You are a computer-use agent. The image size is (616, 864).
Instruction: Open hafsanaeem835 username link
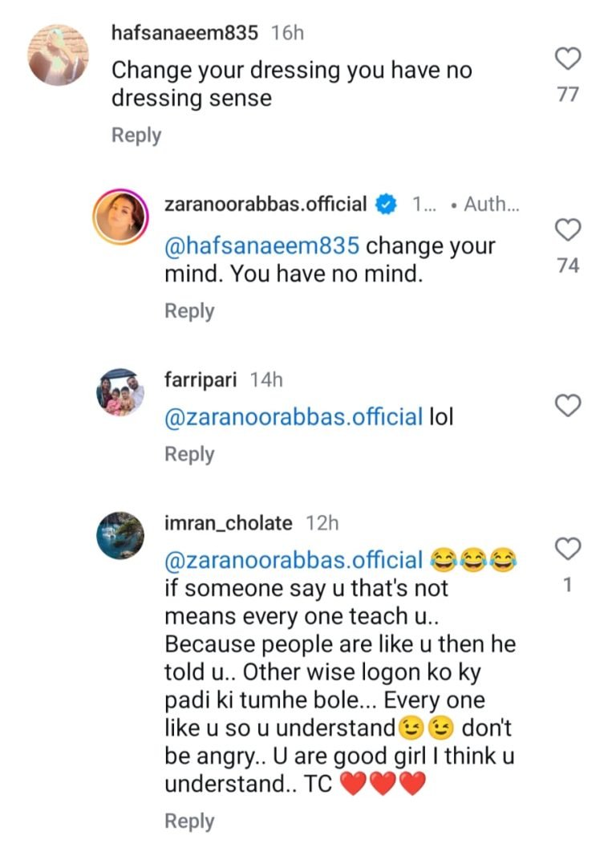(x=185, y=34)
